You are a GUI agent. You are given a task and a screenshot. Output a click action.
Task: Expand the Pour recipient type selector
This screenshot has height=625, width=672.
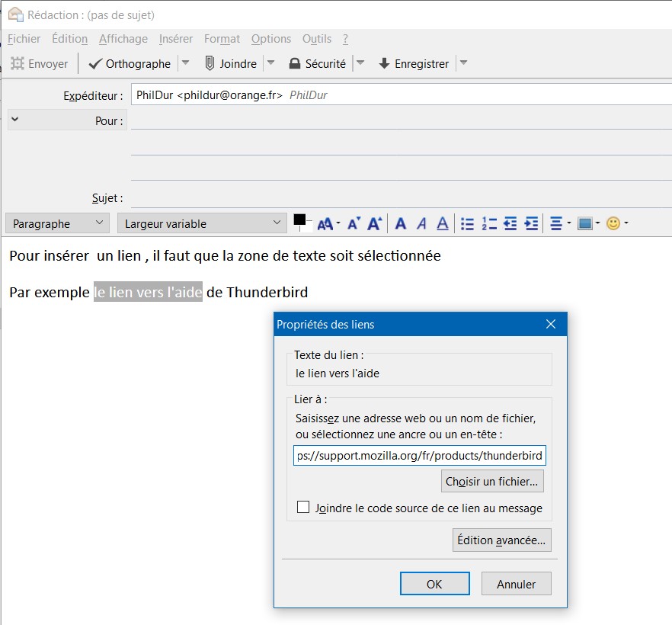click(x=15, y=120)
